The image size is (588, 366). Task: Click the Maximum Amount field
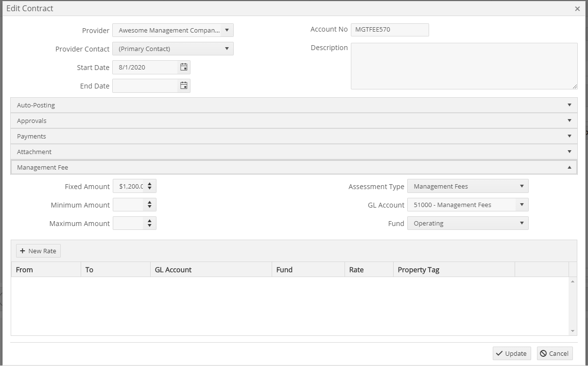coord(129,223)
